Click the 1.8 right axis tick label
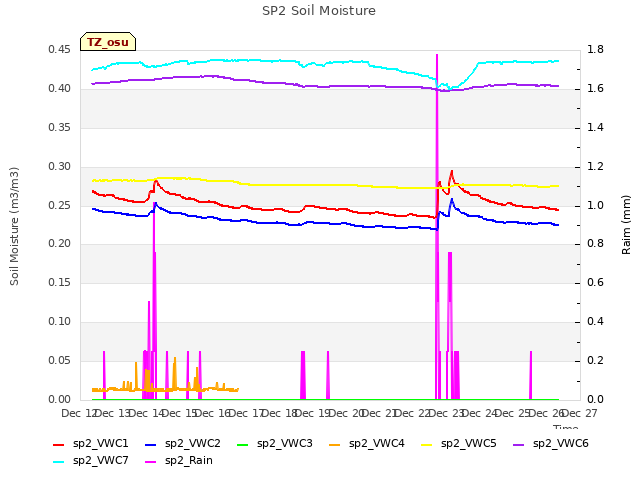The image size is (640, 480). (x=595, y=50)
